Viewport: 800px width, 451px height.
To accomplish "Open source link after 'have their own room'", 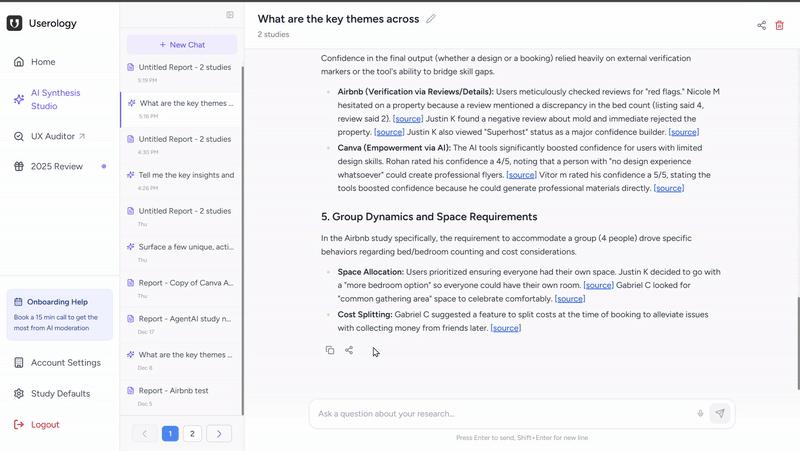I will 598,285.
